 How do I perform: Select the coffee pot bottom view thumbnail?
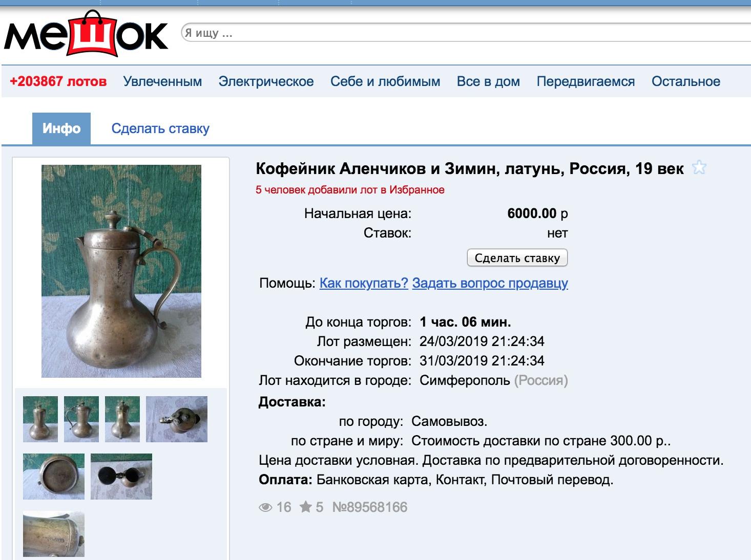tap(54, 477)
